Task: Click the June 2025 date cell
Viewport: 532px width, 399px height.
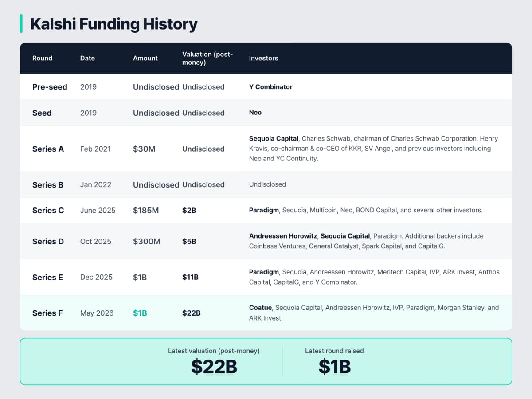Action: point(98,211)
